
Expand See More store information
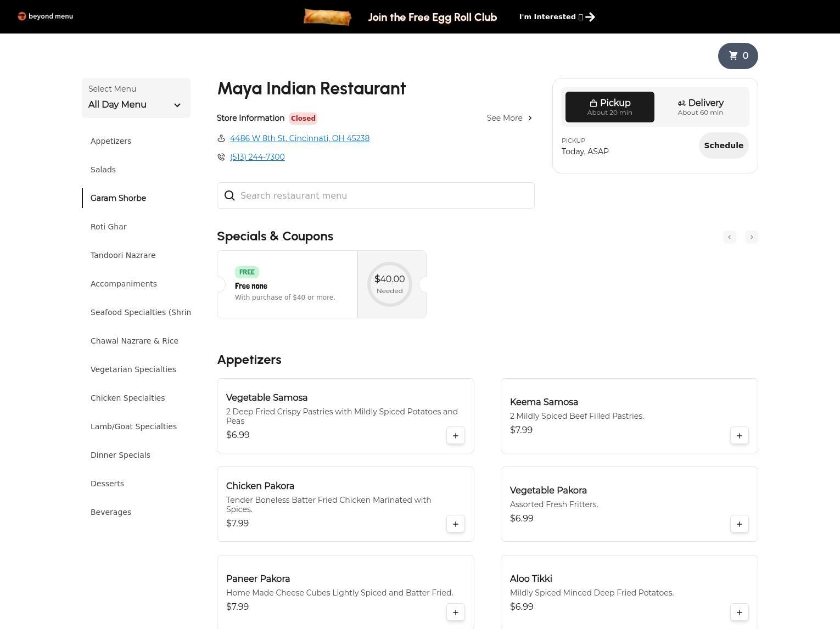(509, 118)
